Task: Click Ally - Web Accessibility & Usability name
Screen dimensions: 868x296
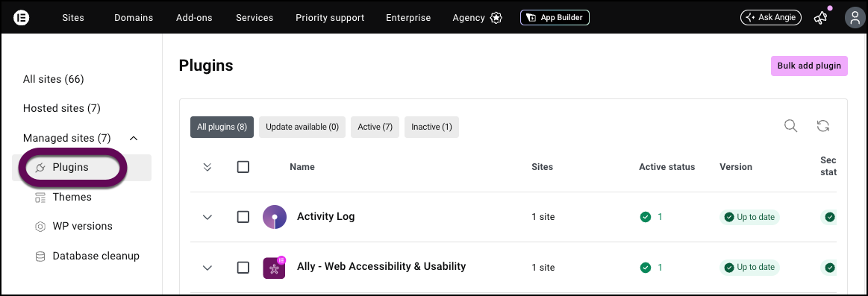Action: pos(381,266)
